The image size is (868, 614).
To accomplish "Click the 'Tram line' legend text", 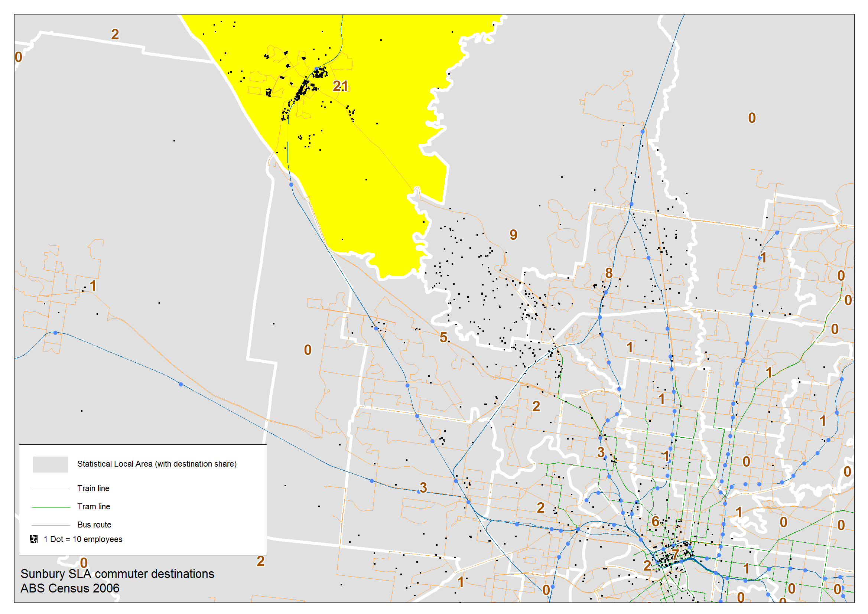I will pos(94,507).
